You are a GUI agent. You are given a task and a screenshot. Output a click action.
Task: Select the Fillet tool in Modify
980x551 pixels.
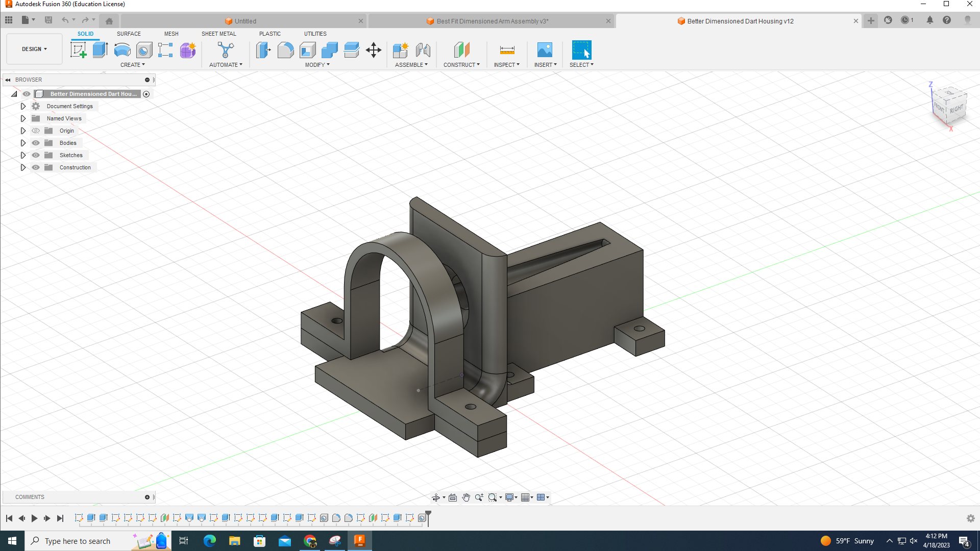(285, 50)
